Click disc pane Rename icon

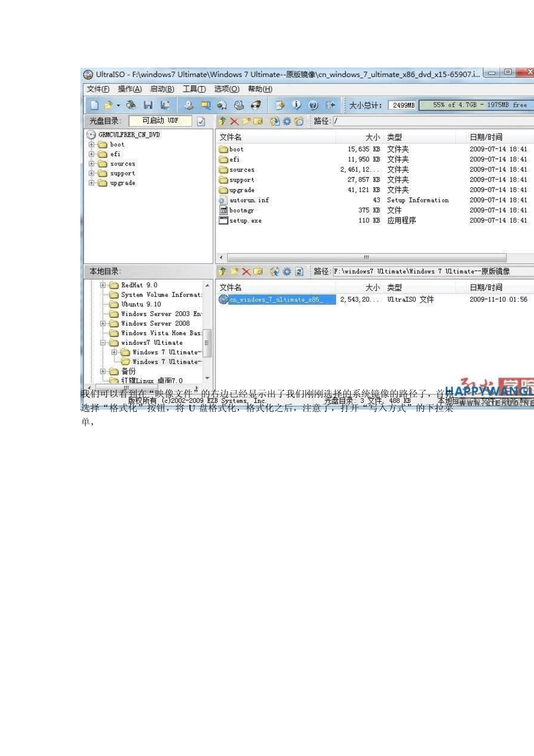pyautogui.click(x=258, y=121)
